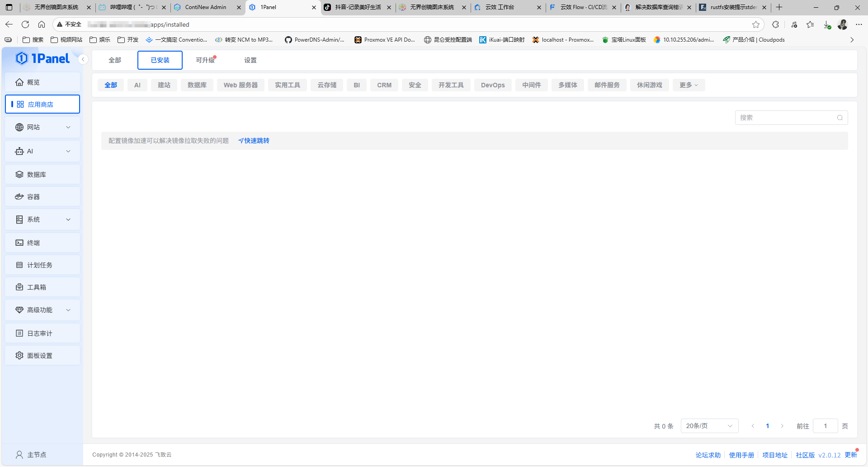868x467 pixels.
Task: Open the 工具箱 toolbox page
Action: tap(36, 287)
